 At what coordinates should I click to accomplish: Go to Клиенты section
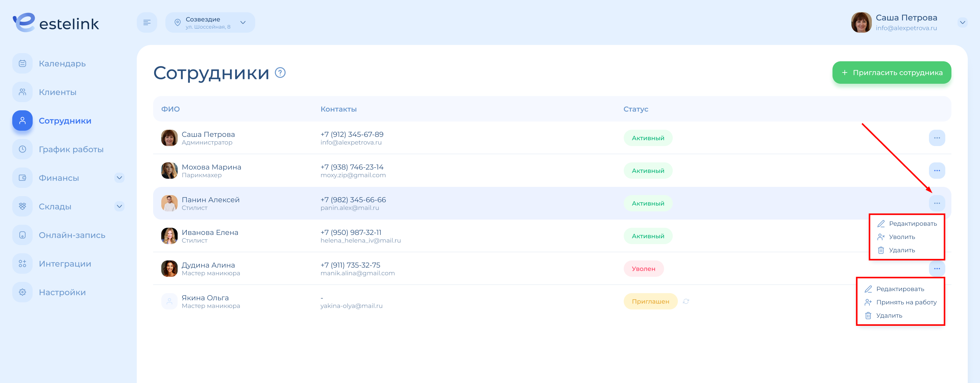(58, 92)
